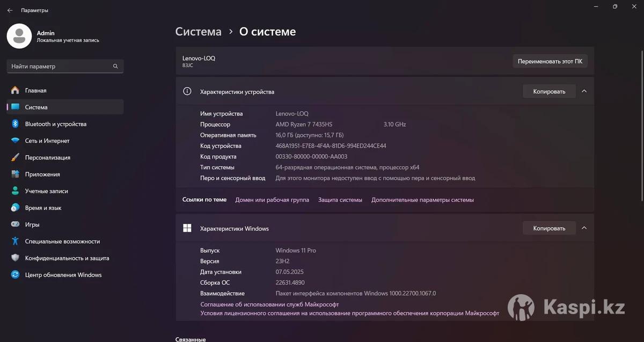Open Дополнительные параметры системы link

422,200
